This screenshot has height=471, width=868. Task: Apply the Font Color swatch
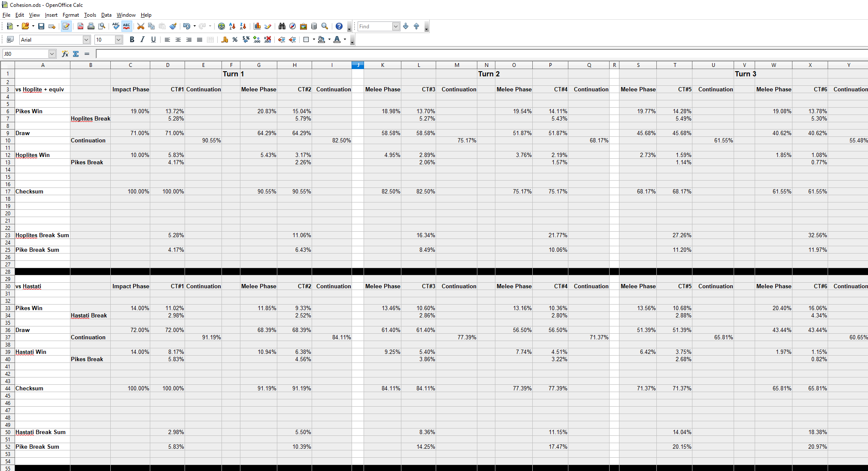coord(337,39)
